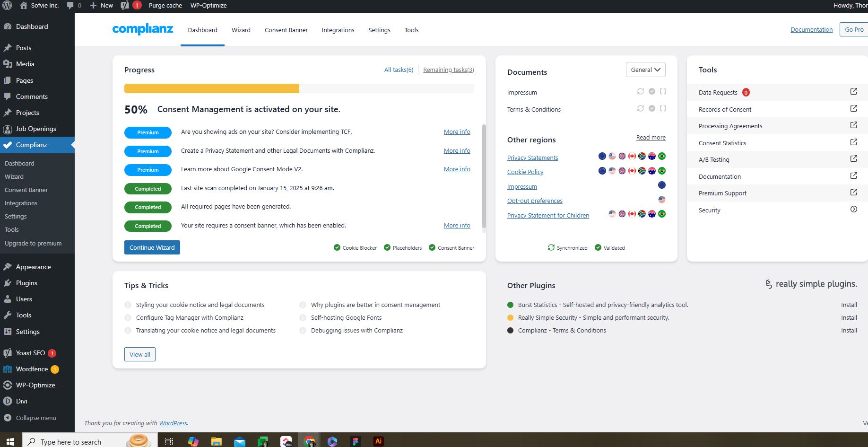The image size is (868, 447).
Task: Open the General documents dropdown
Action: pyautogui.click(x=645, y=70)
